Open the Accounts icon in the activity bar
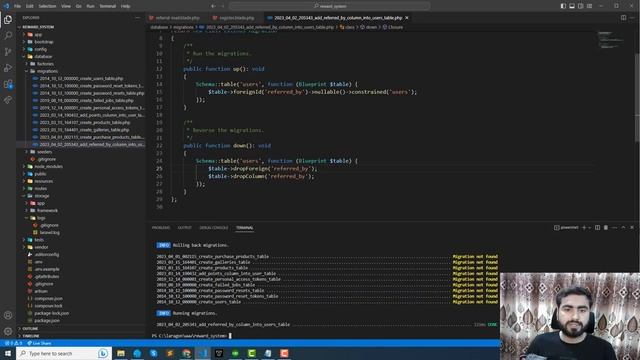640x360 pixels. point(8,315)
